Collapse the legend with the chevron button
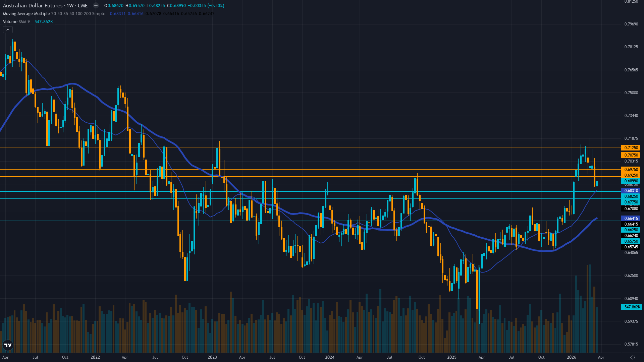Screen dimensions: 644x362 pos(7,29)
